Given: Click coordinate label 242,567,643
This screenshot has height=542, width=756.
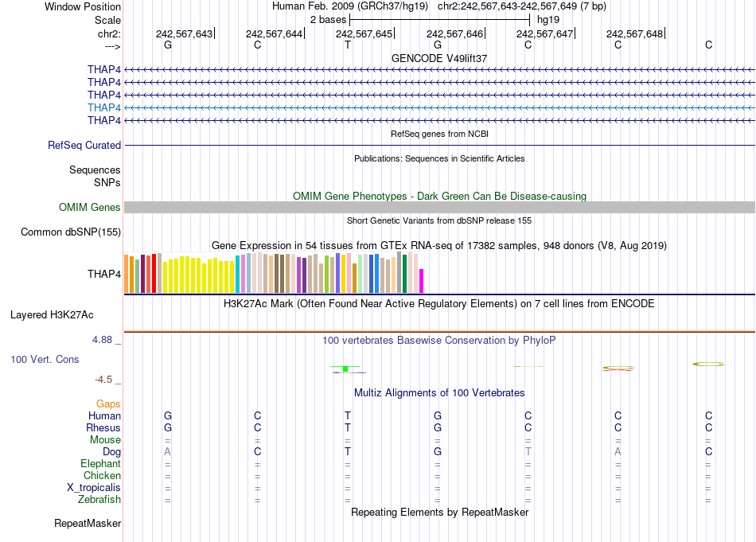Looking at the screenshot, I should click(184, 33).
